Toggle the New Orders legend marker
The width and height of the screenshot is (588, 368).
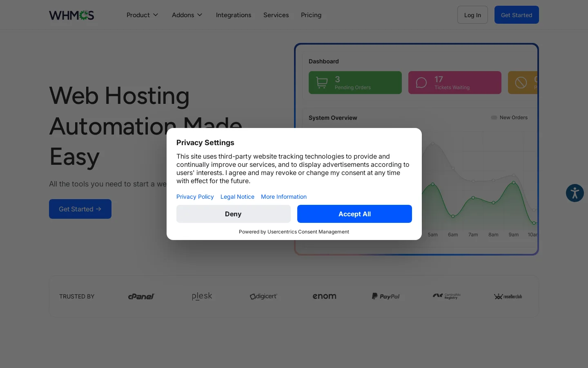click(494, 117)
